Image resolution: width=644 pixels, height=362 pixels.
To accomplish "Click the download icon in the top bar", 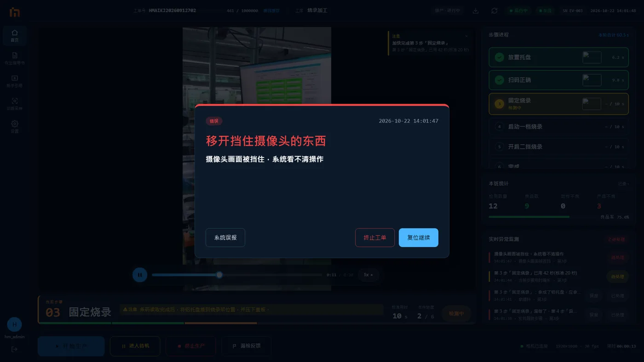I will coord(476,11).
